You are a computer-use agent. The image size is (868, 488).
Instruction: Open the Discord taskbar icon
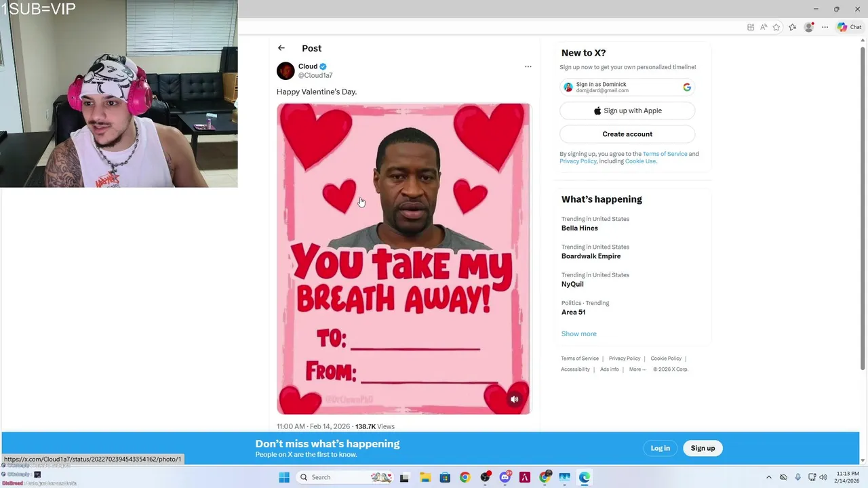(x=505, y=477)
